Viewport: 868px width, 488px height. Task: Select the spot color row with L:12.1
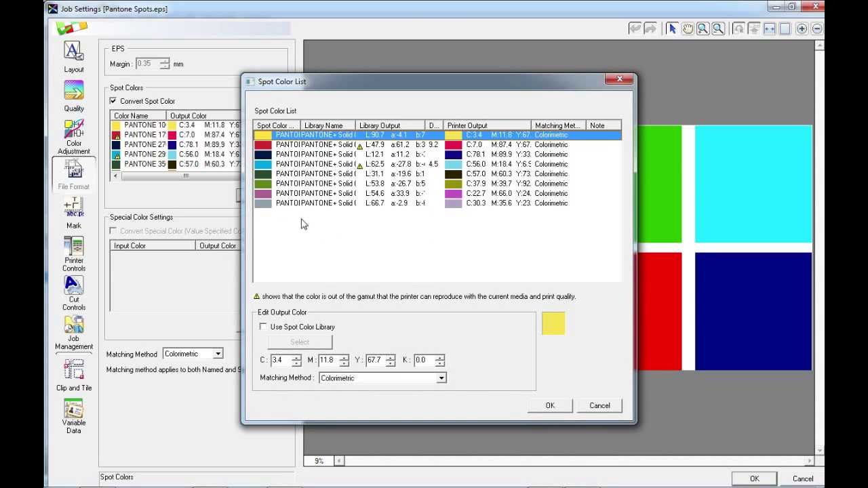point(437,155)
